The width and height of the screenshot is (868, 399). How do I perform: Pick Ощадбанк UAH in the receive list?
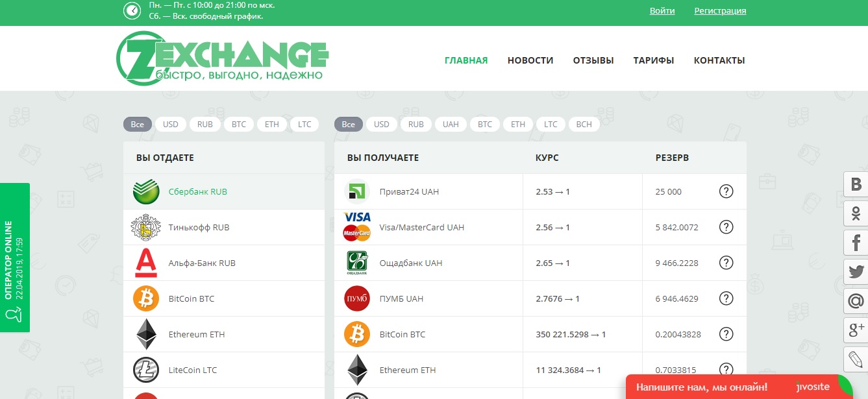tap(410, 263)
